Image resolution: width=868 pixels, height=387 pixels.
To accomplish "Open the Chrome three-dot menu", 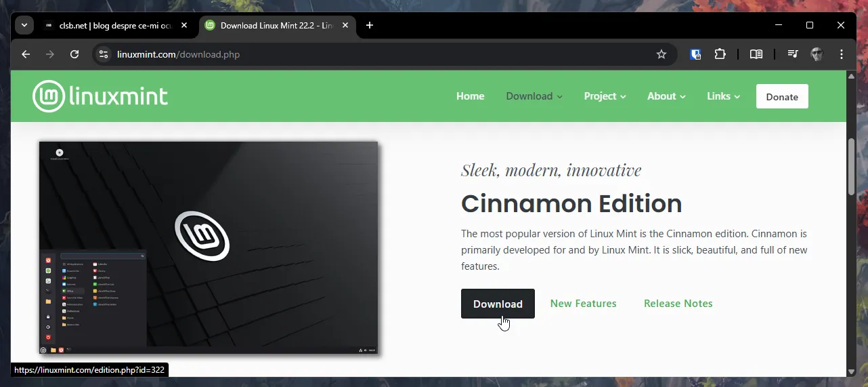I will (x=842, y=54).
